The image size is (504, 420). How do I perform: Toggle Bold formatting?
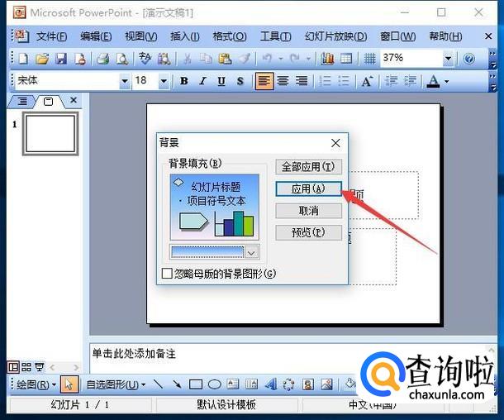[x=184, y=81]
